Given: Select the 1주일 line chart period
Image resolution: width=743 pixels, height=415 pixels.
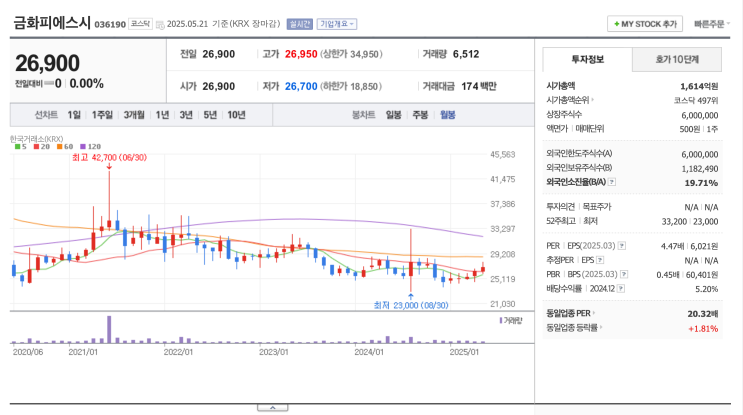Looking at the screenshot, I should pos(102,115).
